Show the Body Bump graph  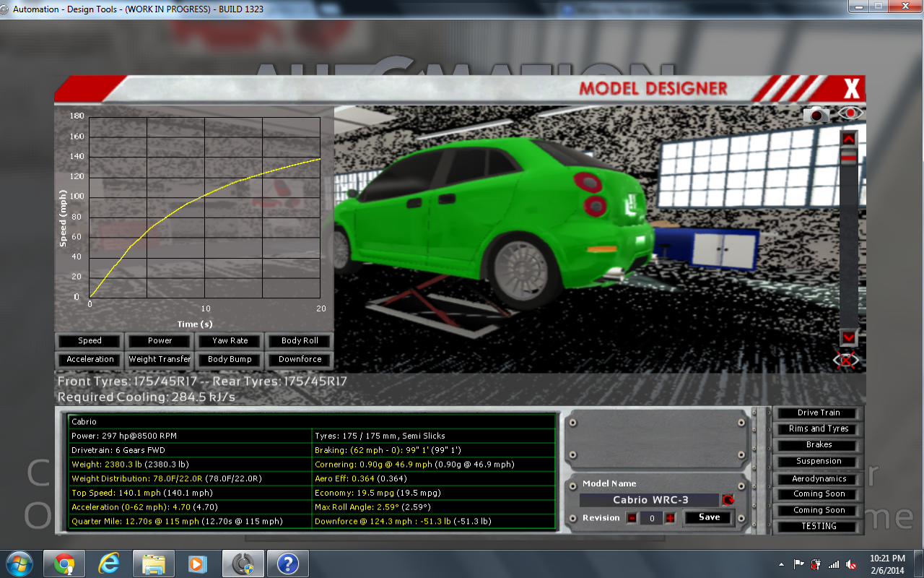tap(230, 359)
